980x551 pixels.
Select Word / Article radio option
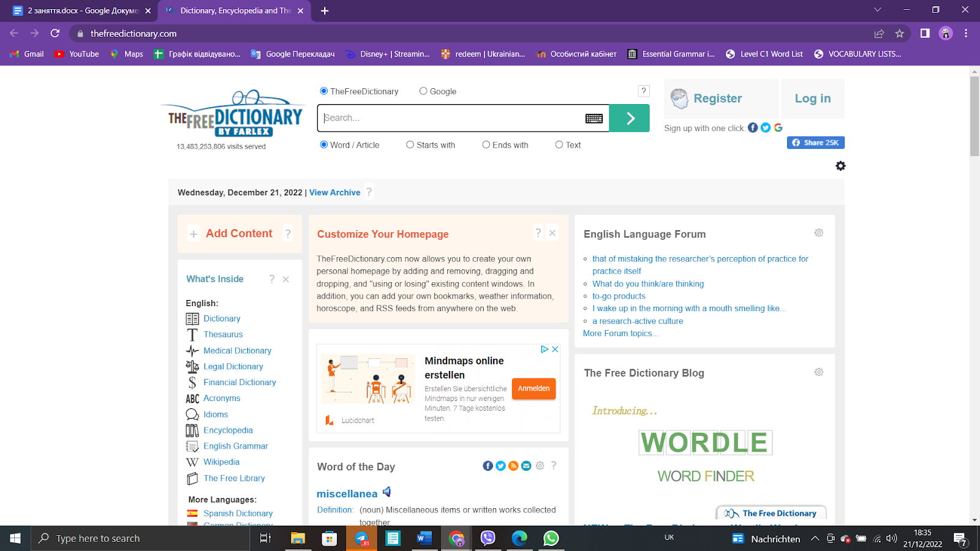point(324,145)
